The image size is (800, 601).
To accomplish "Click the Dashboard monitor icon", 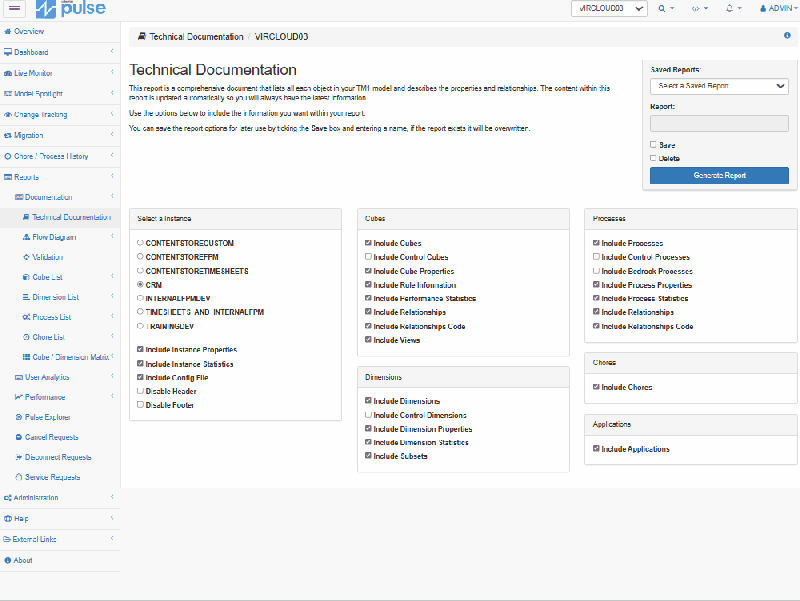I will (x=8, y=52).
